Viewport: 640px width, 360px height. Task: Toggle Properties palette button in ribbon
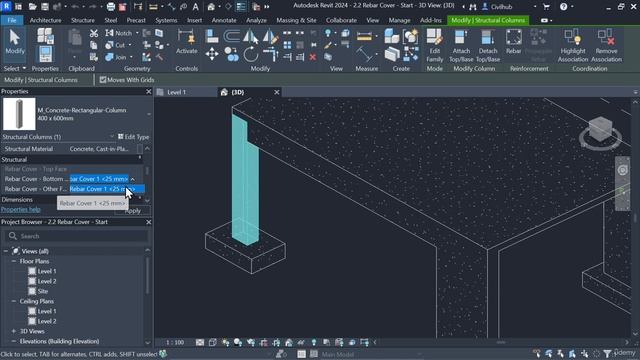(x=45, y=54)
